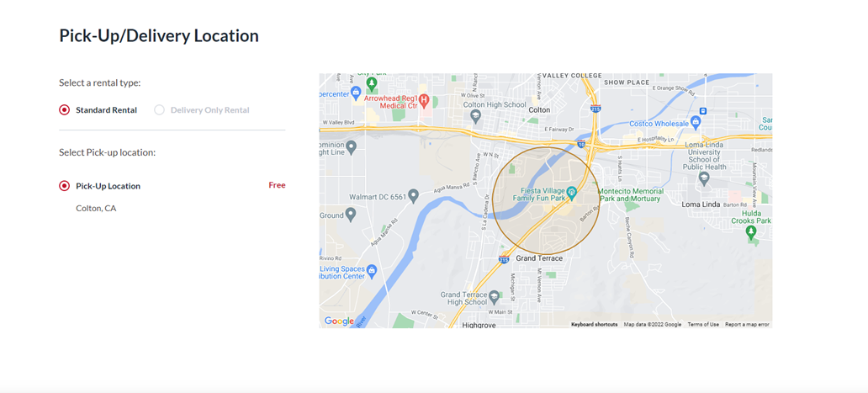Select the Costco Wholesale shopping marker
The image size is (868, 393).
[695, 122]
